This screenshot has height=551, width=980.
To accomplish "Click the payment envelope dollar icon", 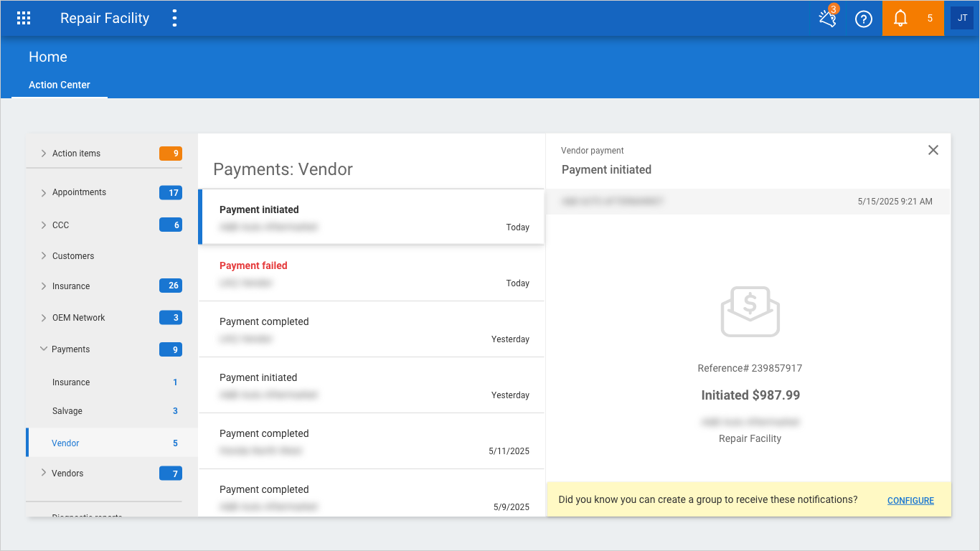I will 750,311.
